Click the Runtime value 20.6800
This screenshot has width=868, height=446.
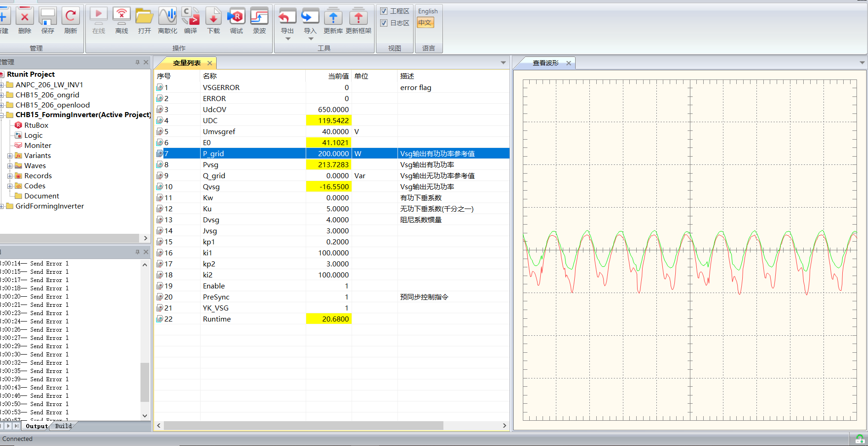tap(329, 319)
